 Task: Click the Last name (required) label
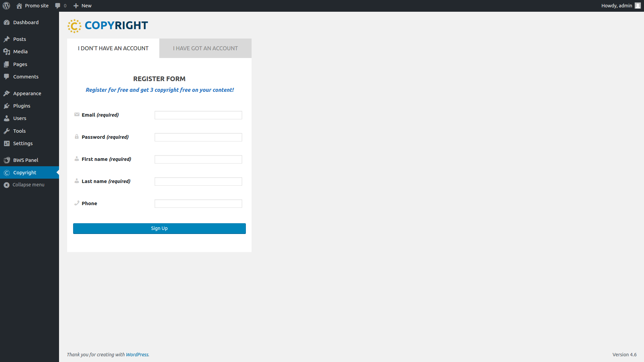tap(106, 181)
